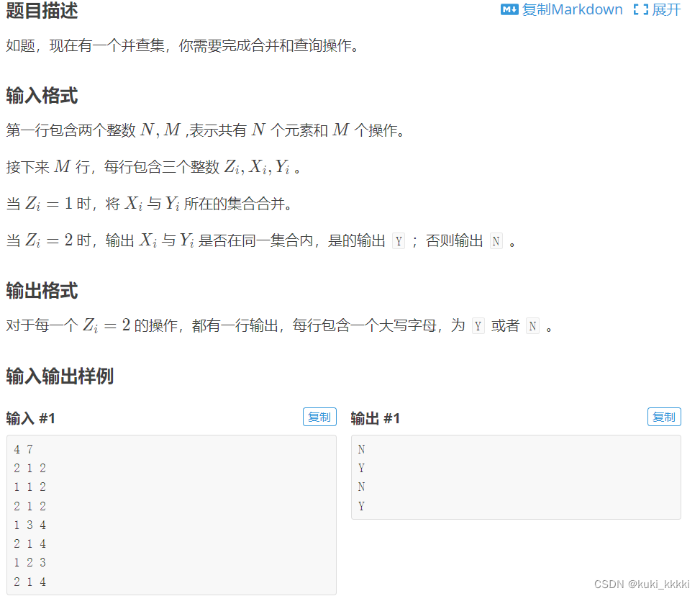700x596 pixels.
Task: Click the sample input line "1 2 3"
Action: point(30,562)
